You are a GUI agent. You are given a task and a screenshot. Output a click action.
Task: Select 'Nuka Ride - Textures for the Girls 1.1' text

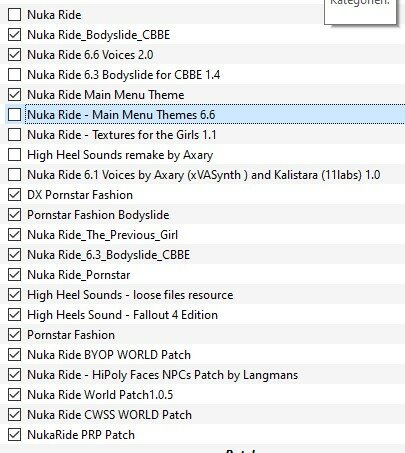coord(122,135)
